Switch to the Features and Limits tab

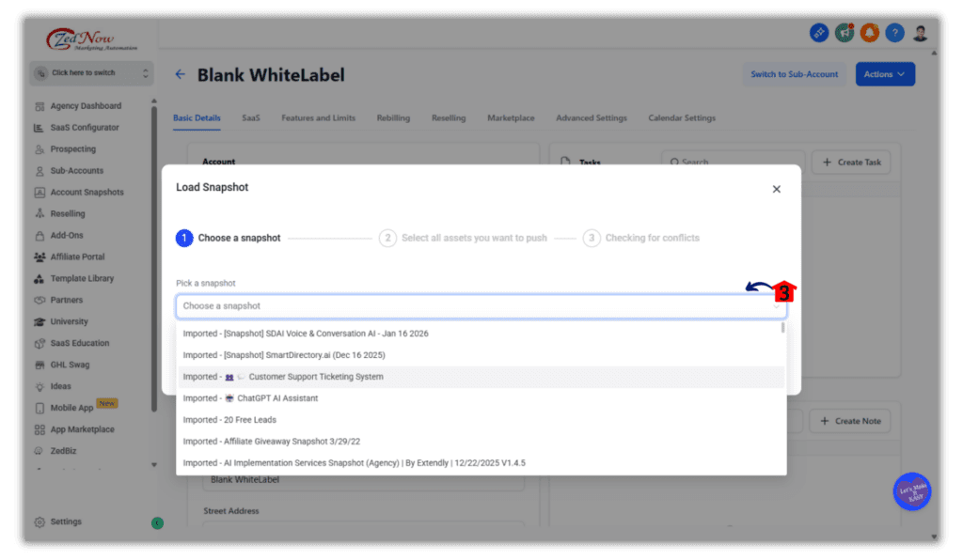pyautogui.click(x=318, y=118)
